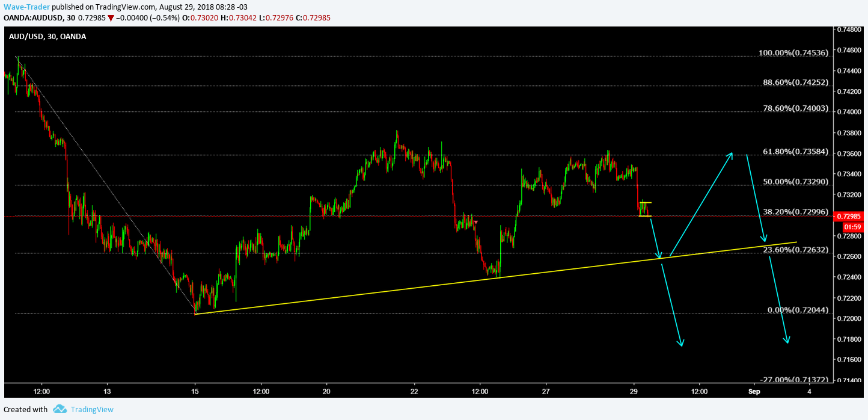Click the 20 date label on time axis
The height and width of the screenshot is (420, 868).
(x=326, y=391)
